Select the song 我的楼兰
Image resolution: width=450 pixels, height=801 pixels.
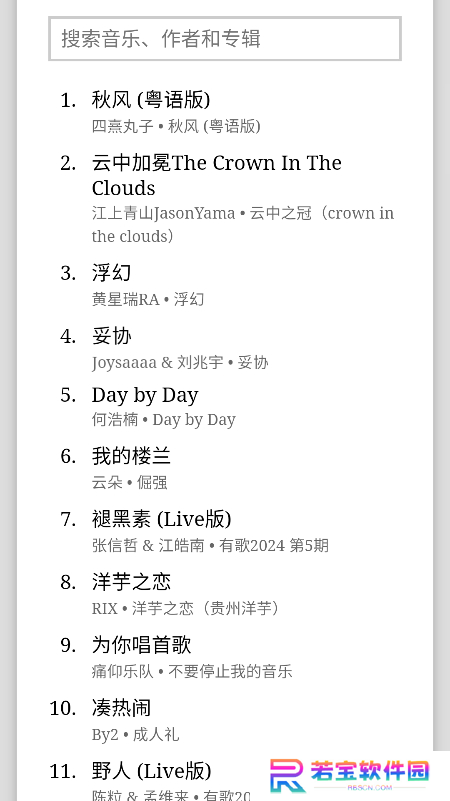tap(131, 456)
